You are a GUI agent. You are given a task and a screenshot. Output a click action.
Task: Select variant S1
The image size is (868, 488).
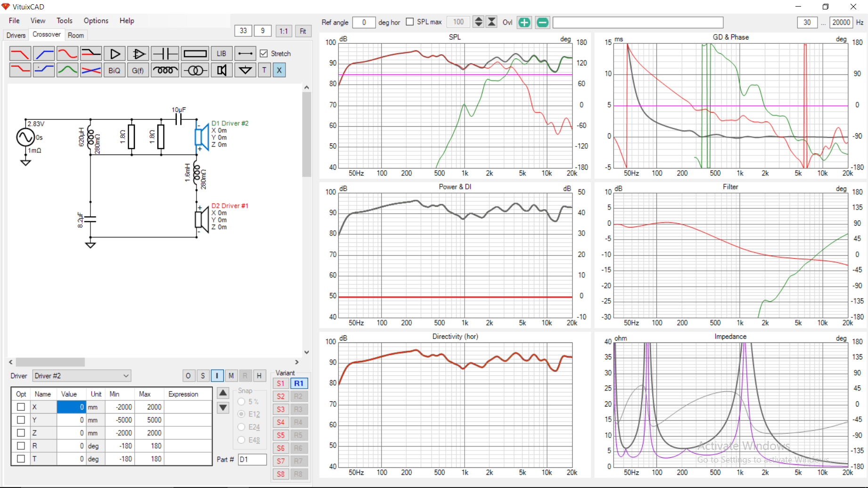[x=281, y=383]
